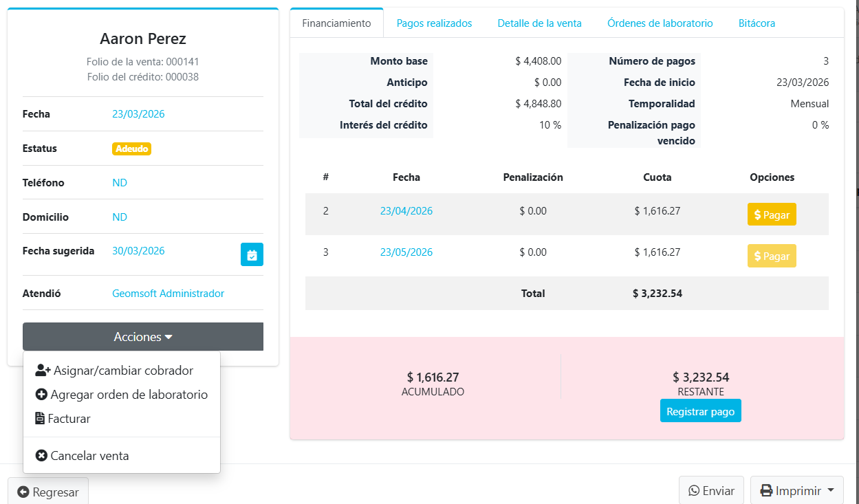Click Asignar/cambiar cobrador in the menu
Image resolution: width=859 pixels, height=504 pixels.
point(114,371)
